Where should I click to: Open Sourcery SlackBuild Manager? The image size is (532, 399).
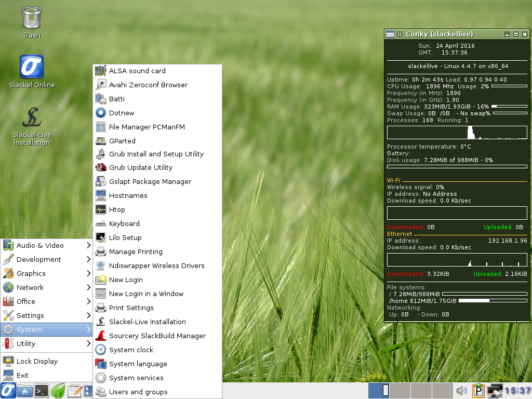point(157,336)
